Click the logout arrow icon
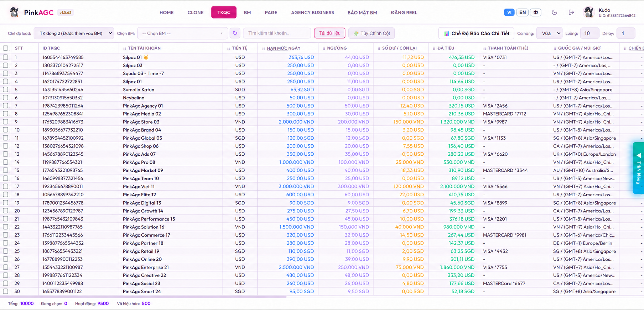This screenshot has height=310, width=644. pyautogui.click(x=571, y=12)
